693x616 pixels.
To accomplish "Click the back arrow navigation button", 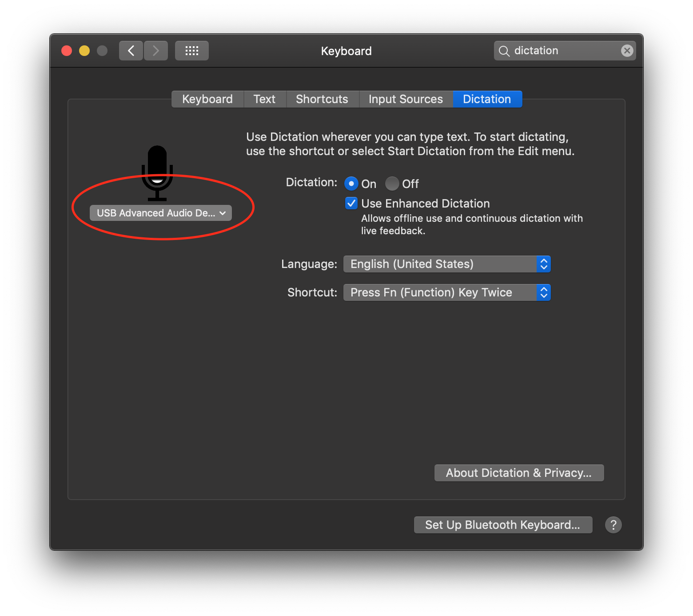I will (131, 51).
